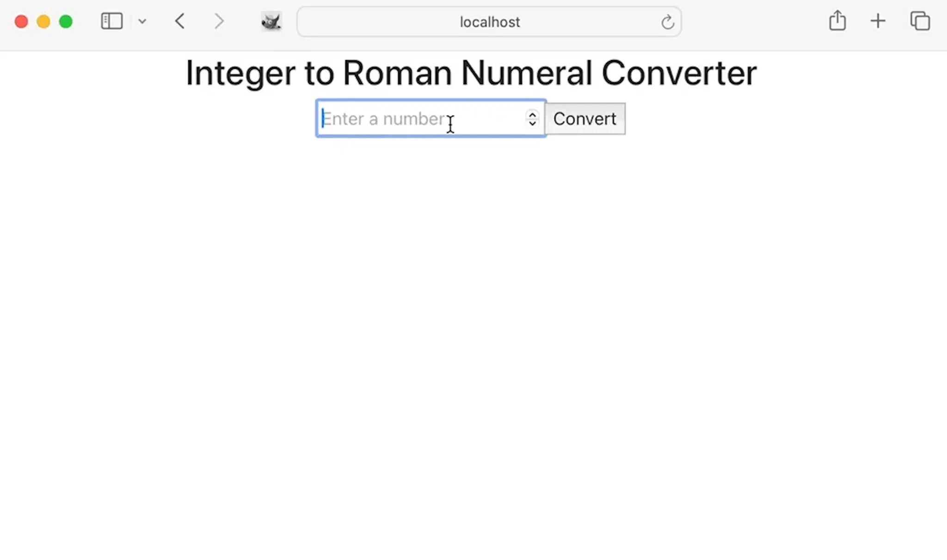Screen dimensions: 947x560
Task: Click the word 'Integer' in the heading
Action: pyautogui.click(x=240, y=73)
